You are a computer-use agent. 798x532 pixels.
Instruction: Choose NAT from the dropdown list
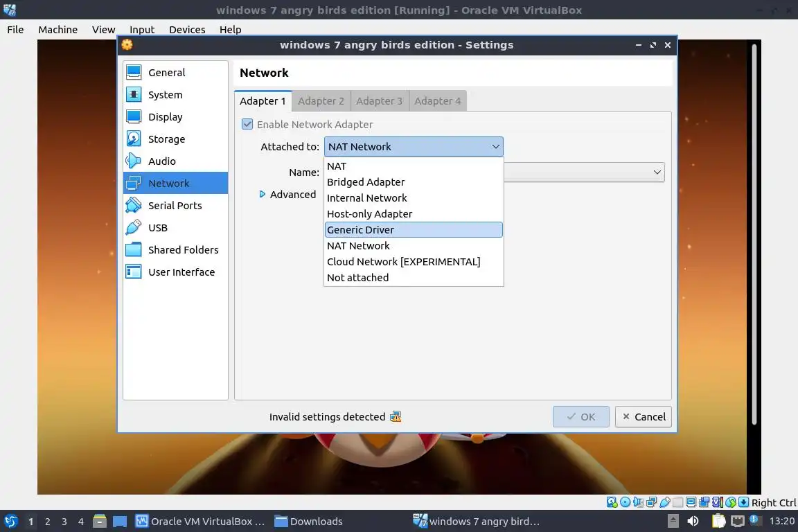(x=414, y=166)
